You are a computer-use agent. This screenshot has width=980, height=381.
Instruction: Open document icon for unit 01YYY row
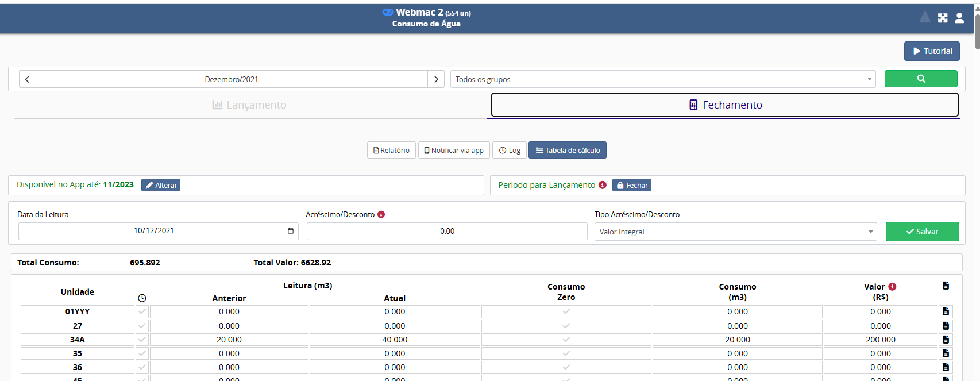(x=946, y=311)
